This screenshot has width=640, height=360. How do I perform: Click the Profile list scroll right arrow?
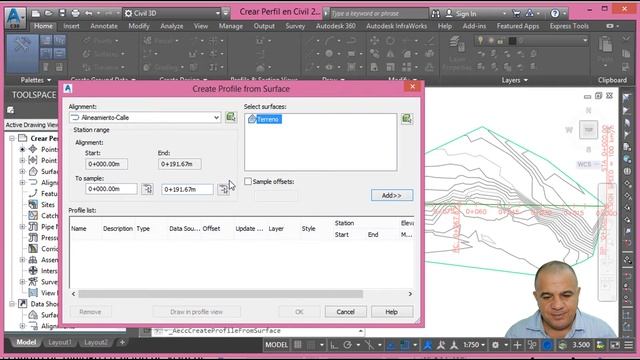click(x=410, y=294)
